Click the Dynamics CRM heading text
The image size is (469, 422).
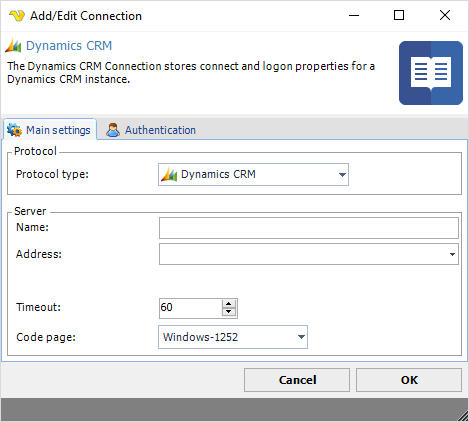69,46
